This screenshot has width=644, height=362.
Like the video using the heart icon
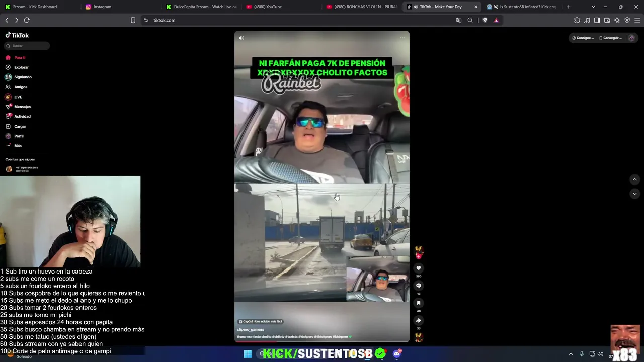(418, 268)
